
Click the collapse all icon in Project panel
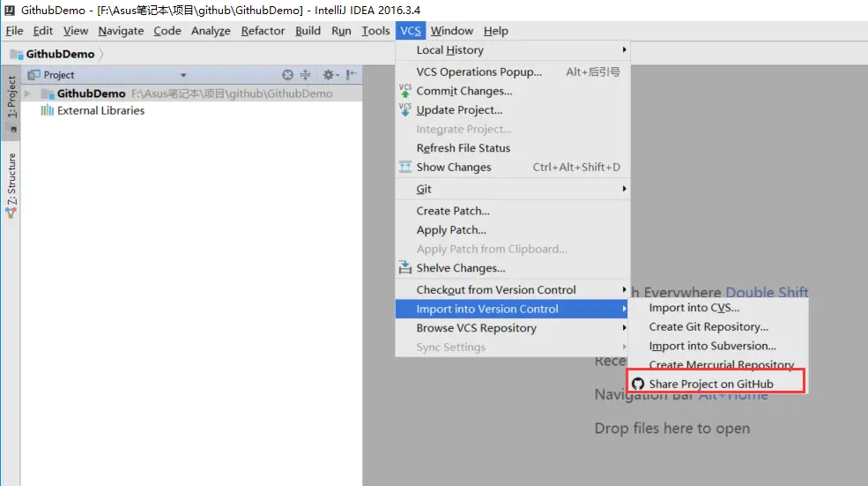click(x=306, y=75)
